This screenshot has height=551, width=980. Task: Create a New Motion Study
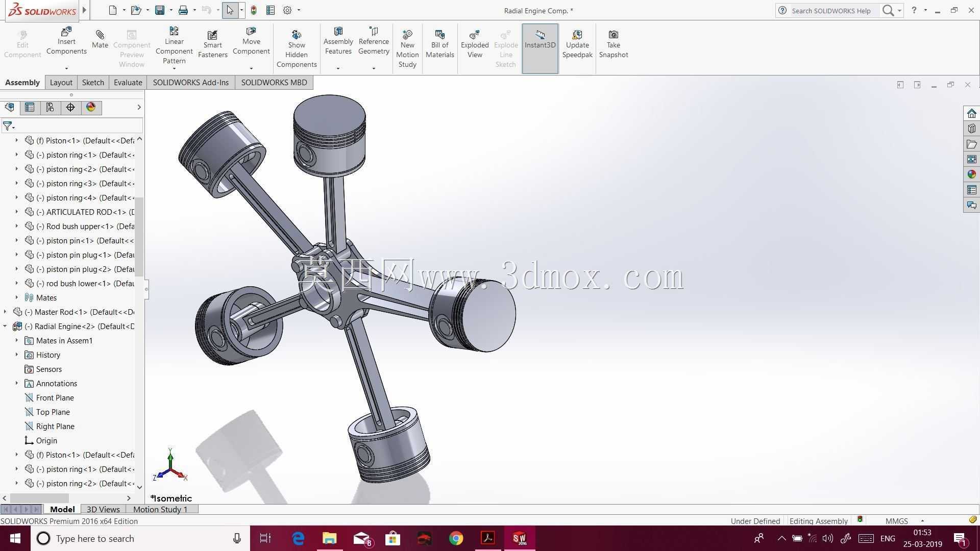click(x=407, y=49)
